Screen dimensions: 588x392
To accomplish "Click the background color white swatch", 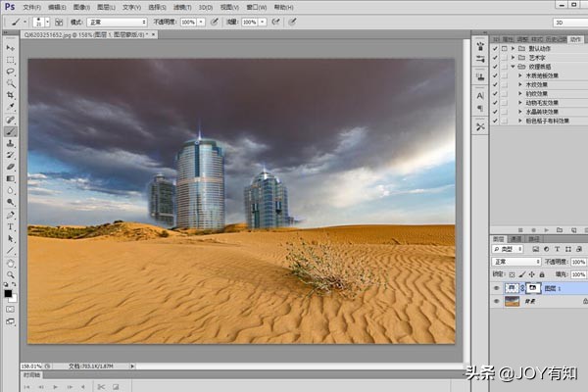I will pyautogui.click(x=14, y=299).
